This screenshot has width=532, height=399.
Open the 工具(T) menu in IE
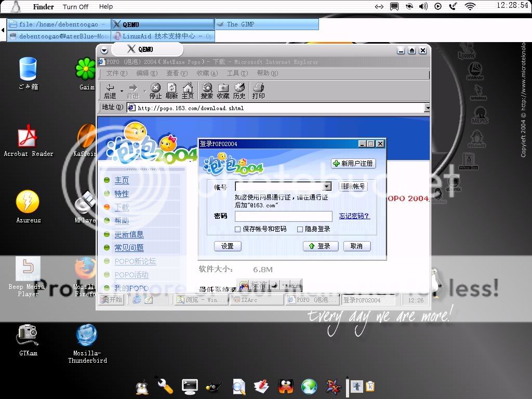tap(237, 73)
